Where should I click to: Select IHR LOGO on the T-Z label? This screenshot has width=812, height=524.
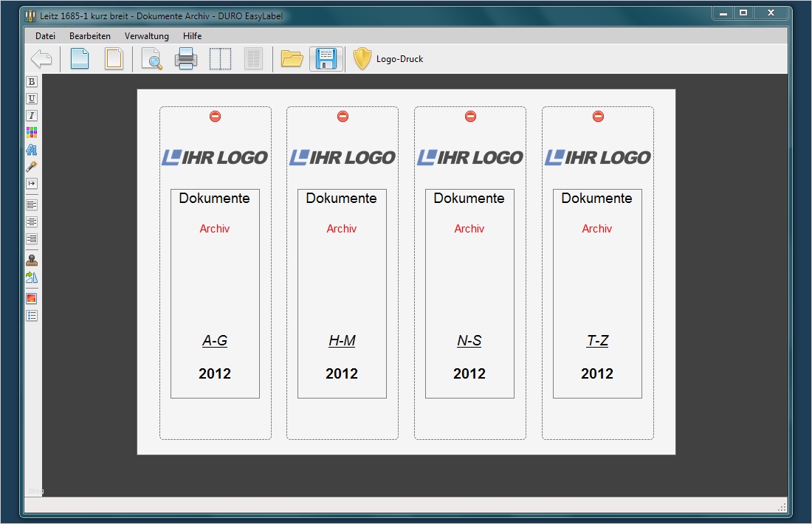click(598, 157)
